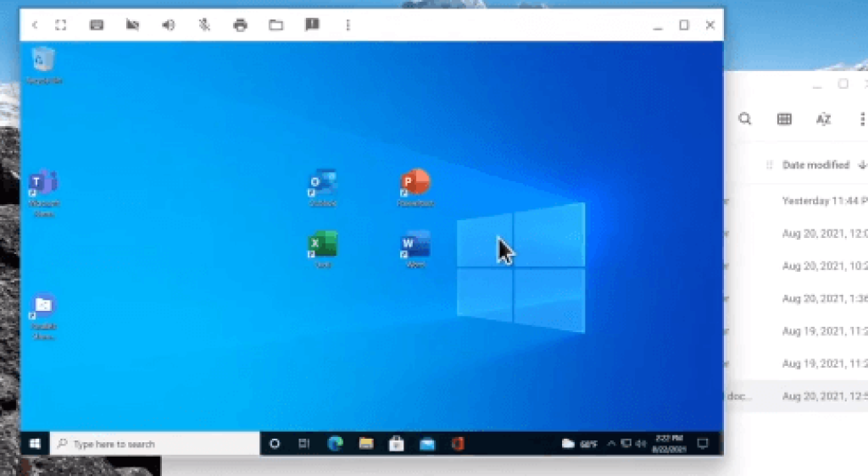Open Mail app from taskbar
The height and width of the screenshot is (476, 868).
[x=427, y=443]
